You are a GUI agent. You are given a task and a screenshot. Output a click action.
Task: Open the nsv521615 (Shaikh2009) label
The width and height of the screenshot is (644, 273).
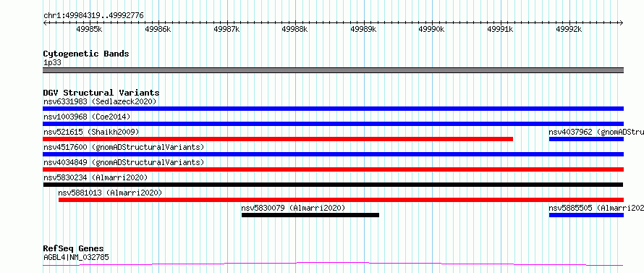tap(91, 132)
